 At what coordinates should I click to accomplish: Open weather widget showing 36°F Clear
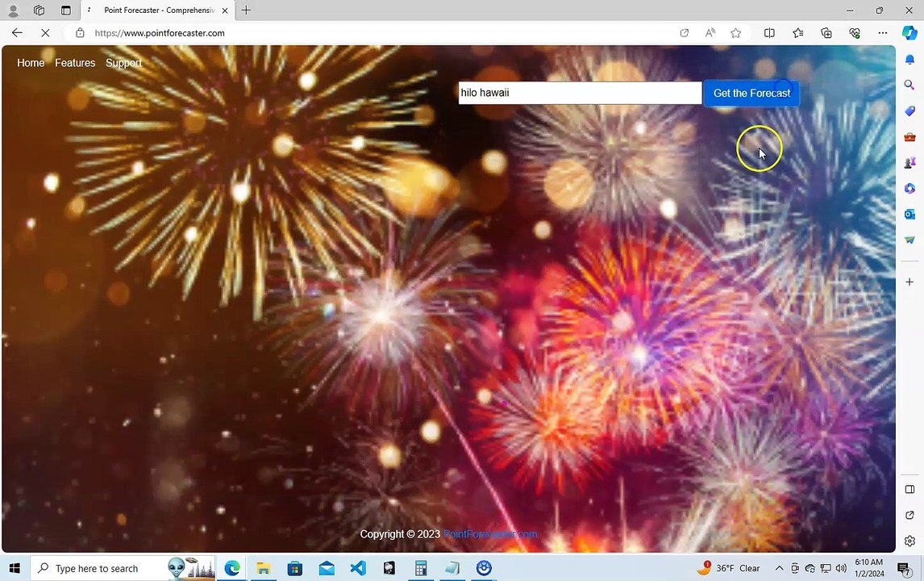(728, 568)
